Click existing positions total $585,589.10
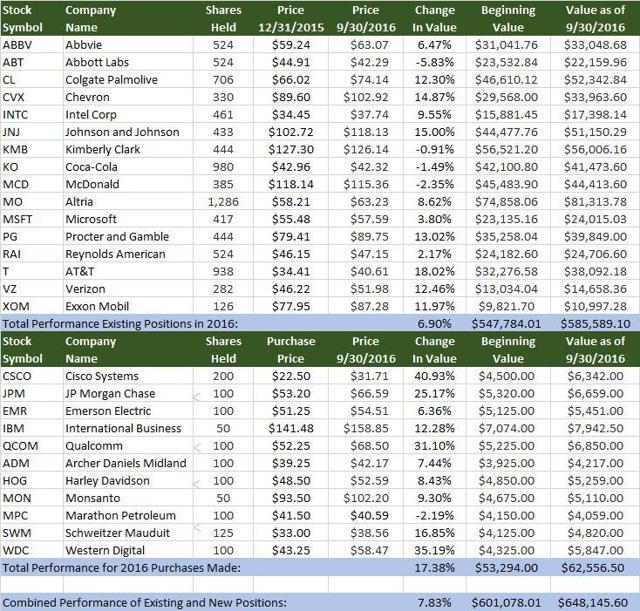 point(595,324)
